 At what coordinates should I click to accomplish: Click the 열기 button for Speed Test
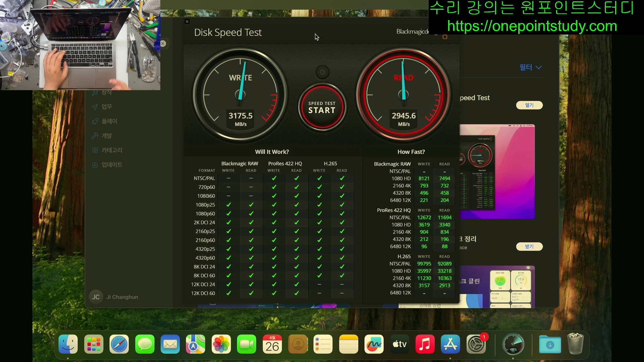[529, 105]
